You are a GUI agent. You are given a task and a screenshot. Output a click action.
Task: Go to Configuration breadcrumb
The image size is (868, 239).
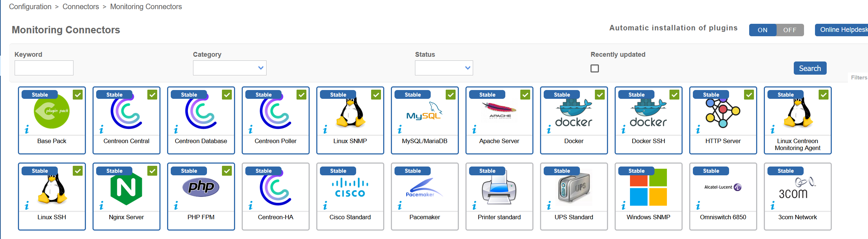point(30,7)
